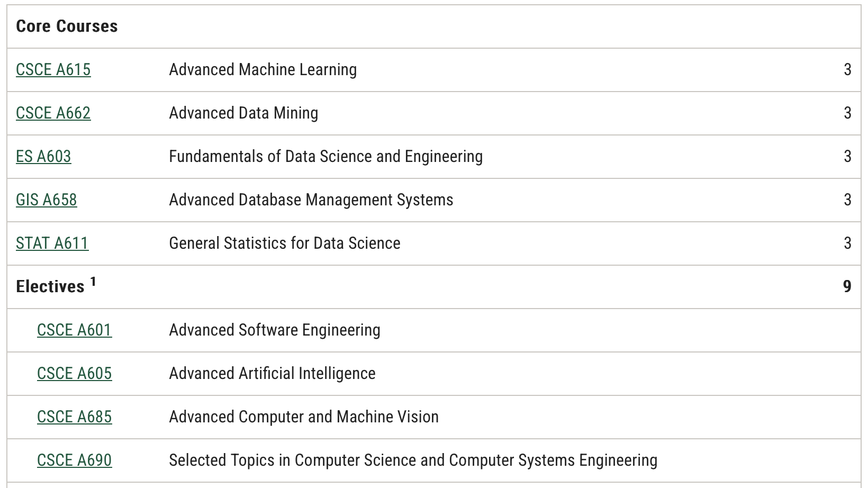
Task: Open the CSCE A605 elective link
Action: (74, 374)
